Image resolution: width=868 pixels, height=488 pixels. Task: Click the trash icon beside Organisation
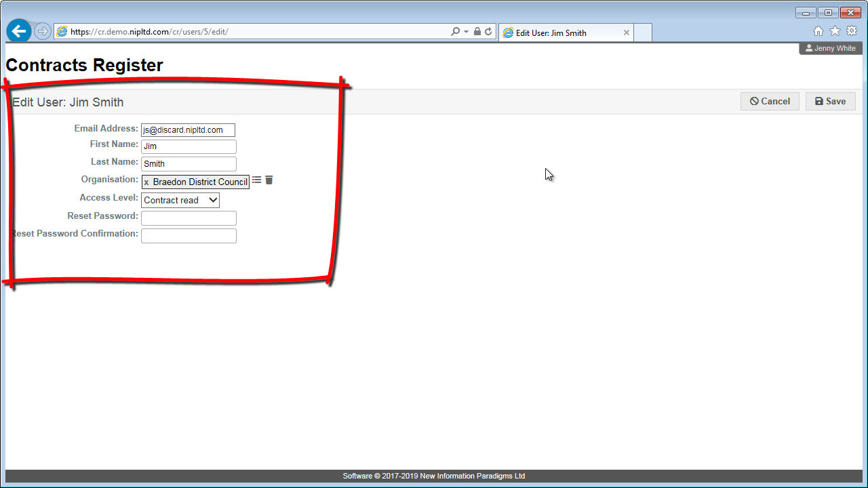pyautogui.click(x=269, y=180)
